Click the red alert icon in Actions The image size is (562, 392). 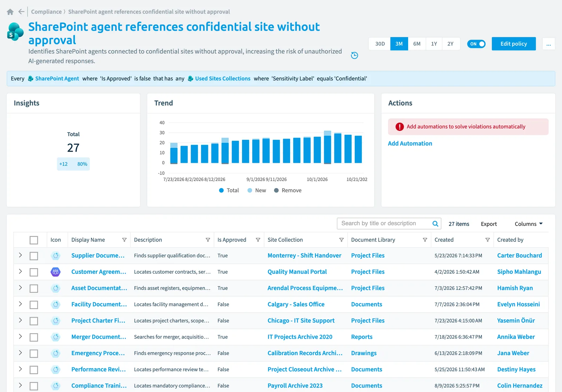(x=400, y=127)
